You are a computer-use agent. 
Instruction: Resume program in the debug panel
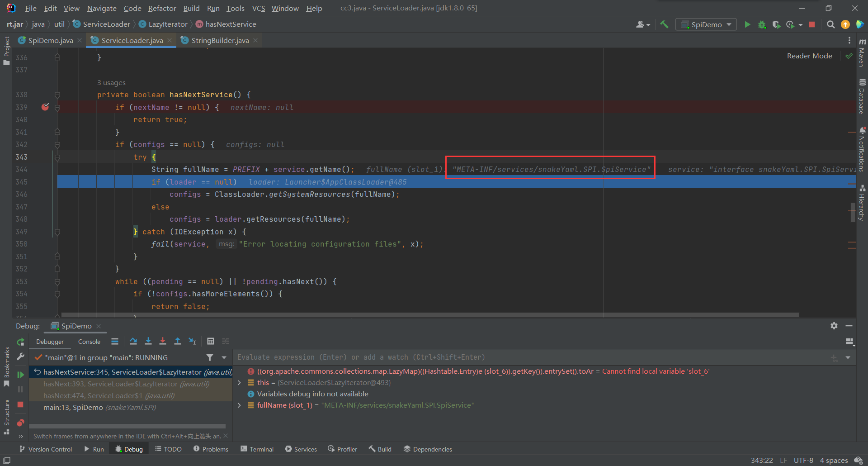point(20,375)
